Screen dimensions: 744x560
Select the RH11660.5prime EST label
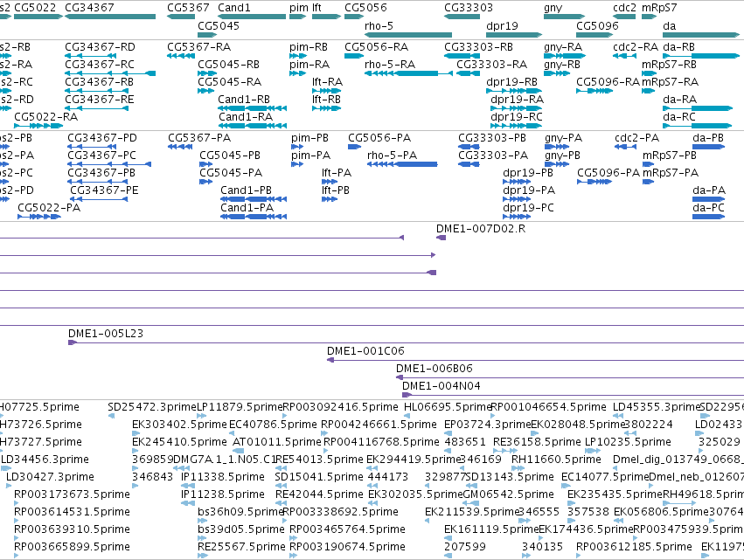tap(556, 460)
